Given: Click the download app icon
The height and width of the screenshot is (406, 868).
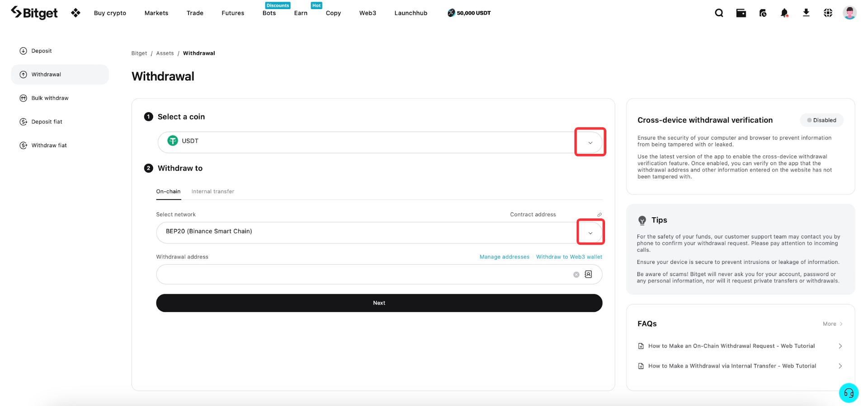Looking at the screenshot, I should (x=806, y=13).
